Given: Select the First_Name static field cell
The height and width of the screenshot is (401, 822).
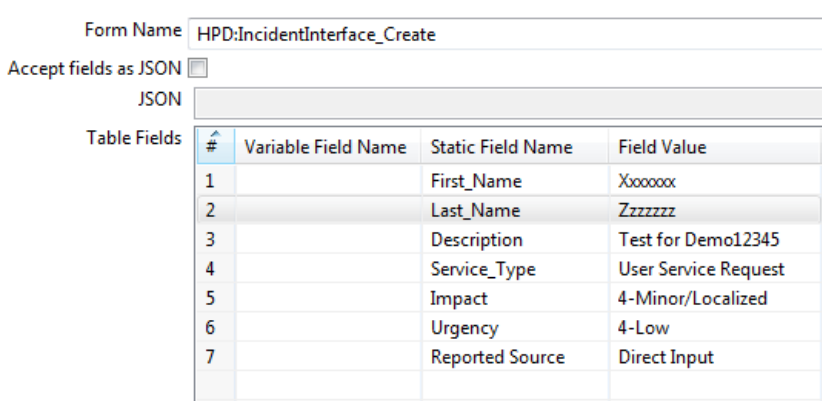Looking at the screenshot, I should [x=477, y=182].
